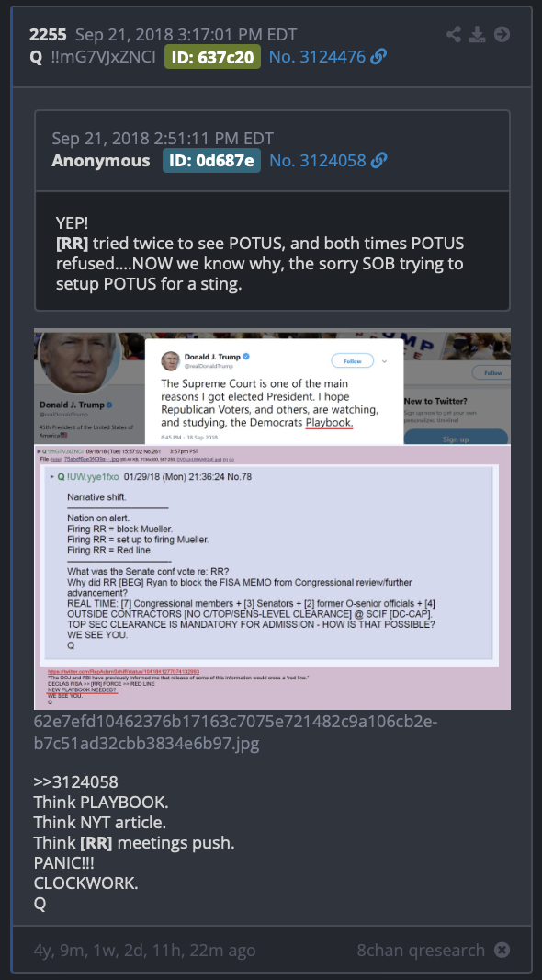
Task: Click the 8chan qresearch board label
Action: (421, 951)
